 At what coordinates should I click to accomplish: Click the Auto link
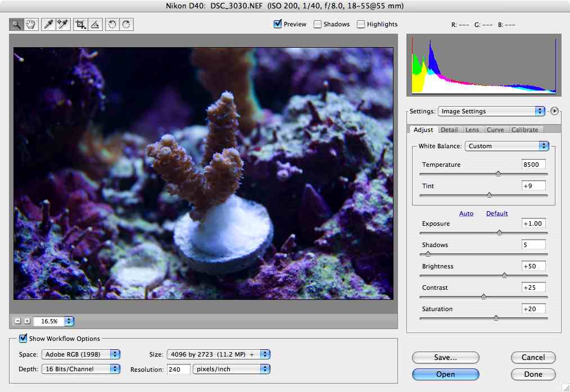coord(466,213)
